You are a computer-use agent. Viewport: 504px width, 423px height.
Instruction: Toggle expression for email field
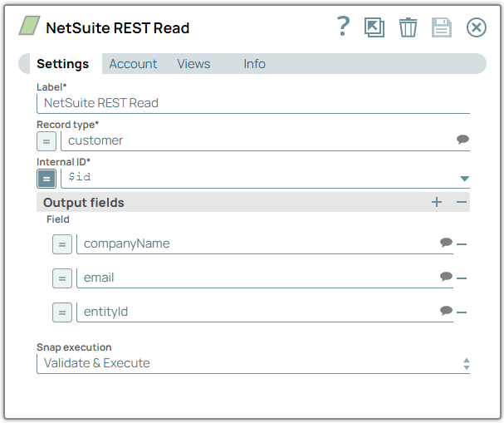click(x=62, y=278)
